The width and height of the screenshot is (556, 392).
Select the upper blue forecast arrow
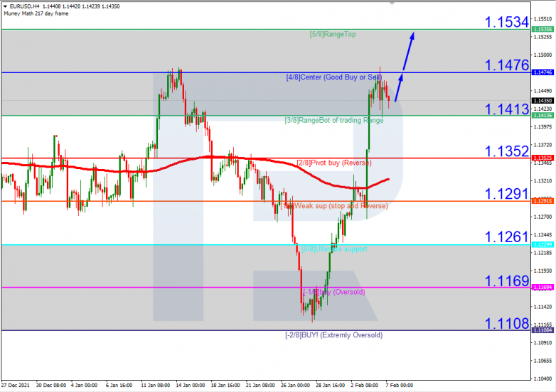408,50
